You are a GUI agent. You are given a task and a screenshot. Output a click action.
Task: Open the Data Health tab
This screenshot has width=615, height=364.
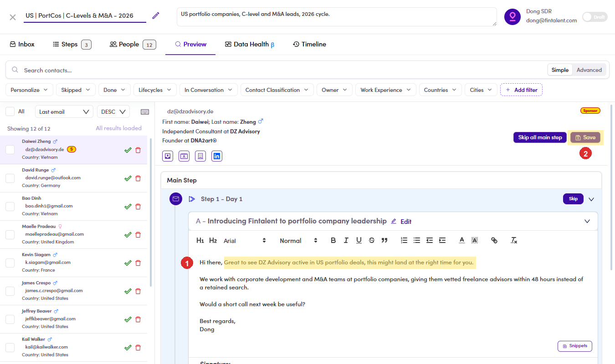point(250,44)
